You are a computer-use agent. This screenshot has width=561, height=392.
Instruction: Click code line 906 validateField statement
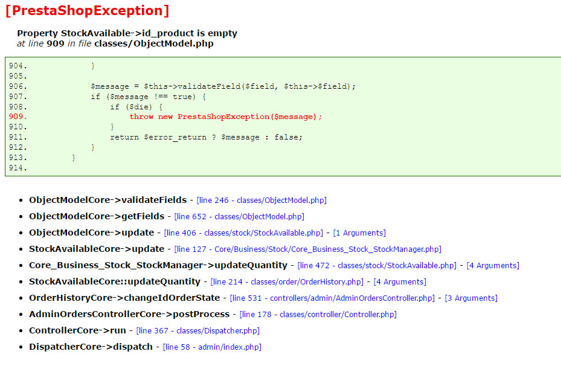coord(223,86)
